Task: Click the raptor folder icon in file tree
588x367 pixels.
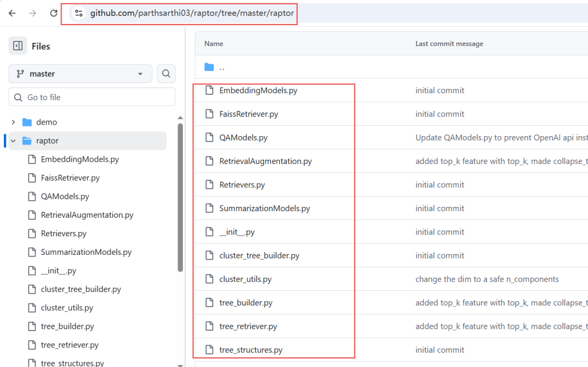Action: click(x=27, y=140)
